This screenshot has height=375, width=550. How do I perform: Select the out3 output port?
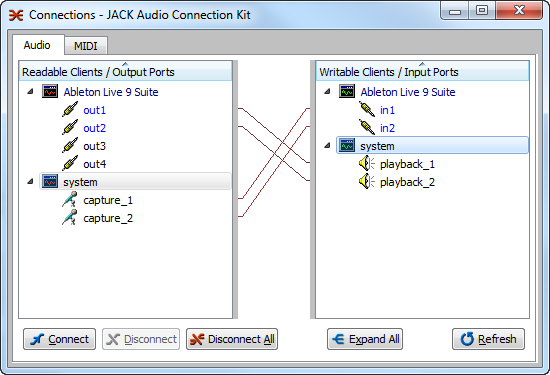coord(94,146)
